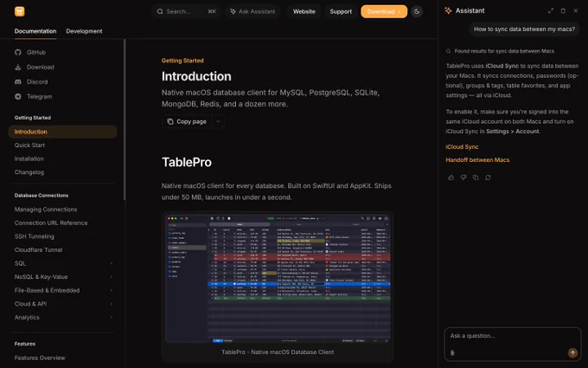Click the Telegram icon in the sidebar
The image size is (588, 368).
(x=18, y=96)
